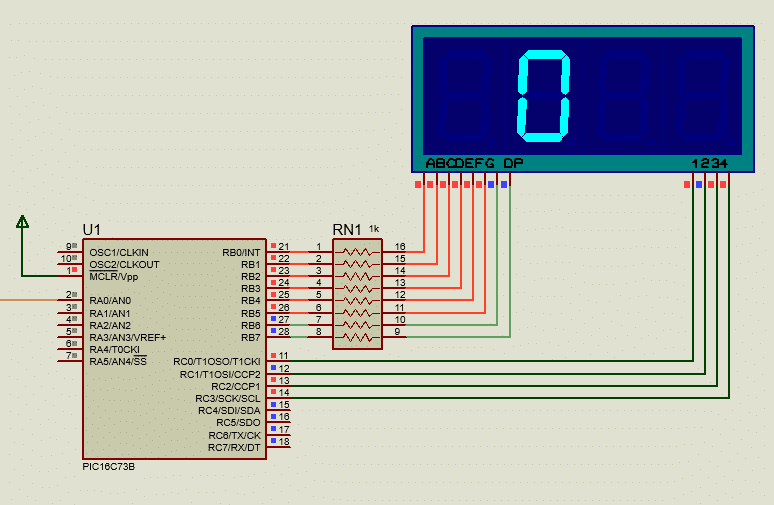Click RN1 input pin number 8
Image resolution: width=774 pixels, height=505 pixels.
[319, 332]
